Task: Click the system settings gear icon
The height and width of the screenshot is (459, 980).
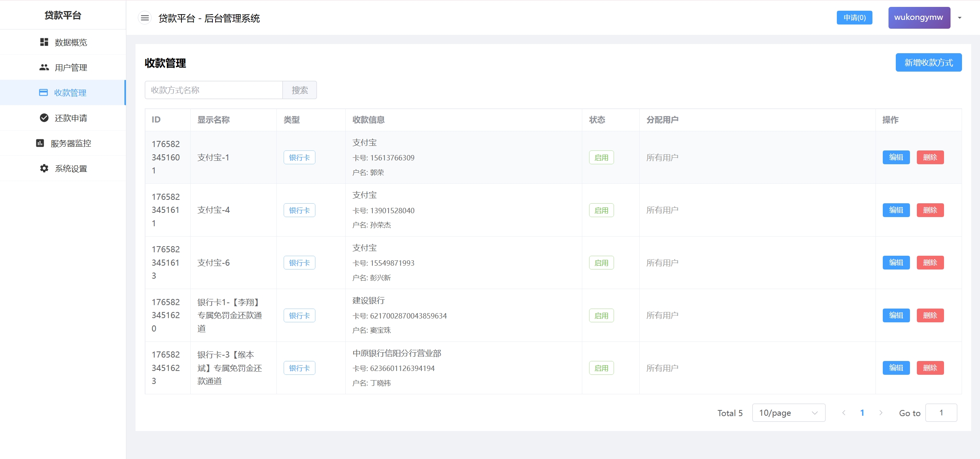Action: 44,168
